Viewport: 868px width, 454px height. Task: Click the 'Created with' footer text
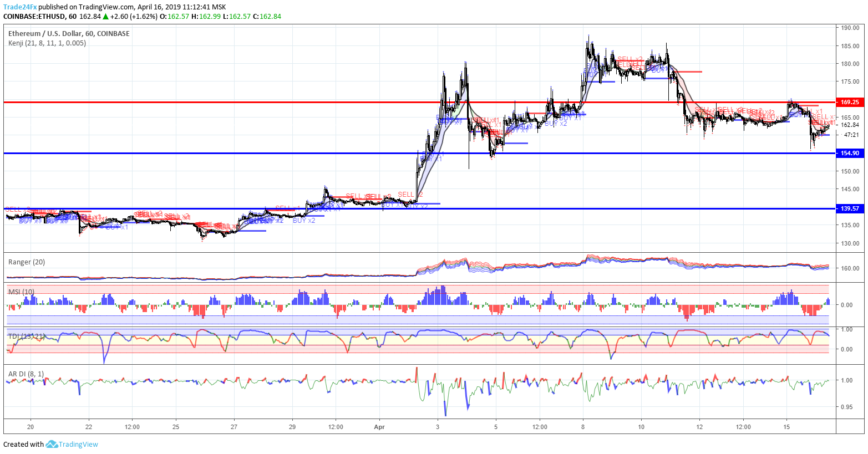coord(23,444)
